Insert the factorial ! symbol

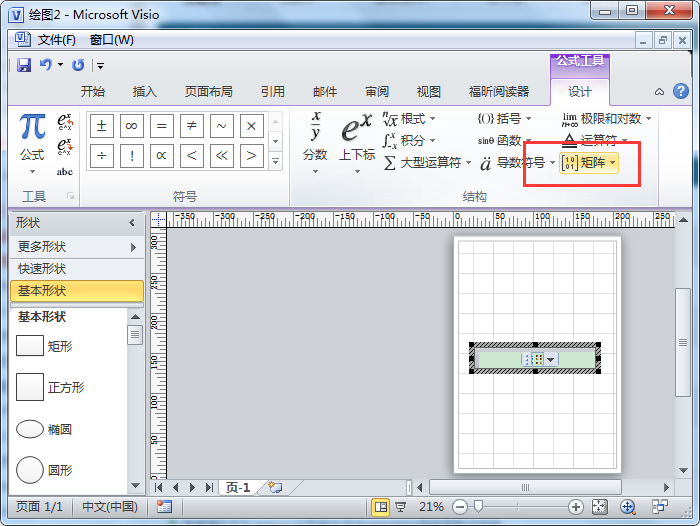132,155
